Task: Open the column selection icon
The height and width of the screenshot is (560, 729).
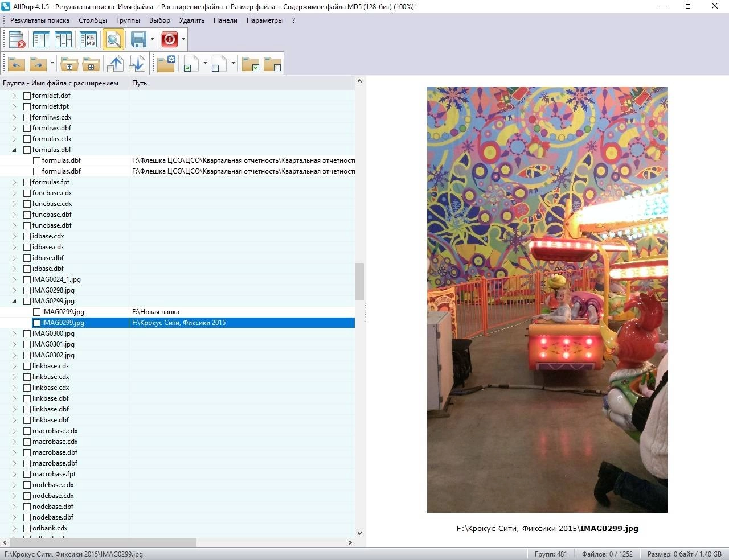Action: pos(41,39)
